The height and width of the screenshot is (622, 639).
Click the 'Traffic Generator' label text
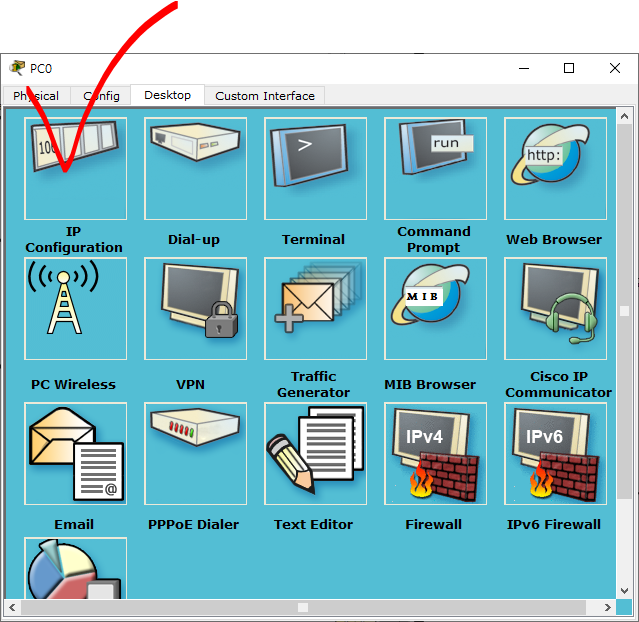(x=313, y=384)
